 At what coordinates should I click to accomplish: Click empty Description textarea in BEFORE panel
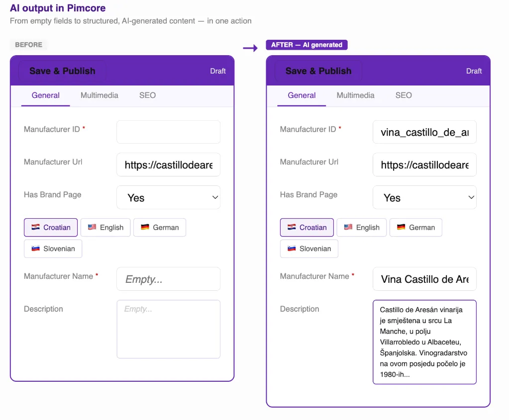169,329
